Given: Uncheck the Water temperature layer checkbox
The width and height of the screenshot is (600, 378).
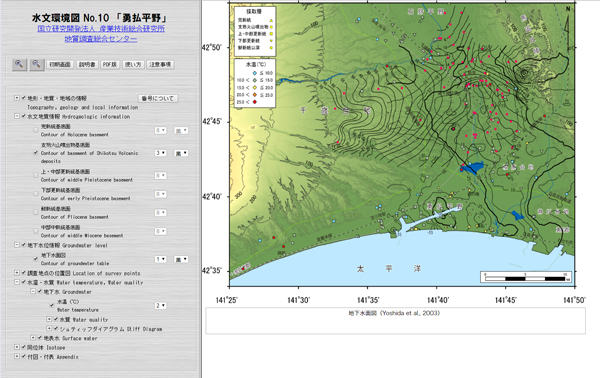Looking at the screenshot, I should tap(52, 305).
